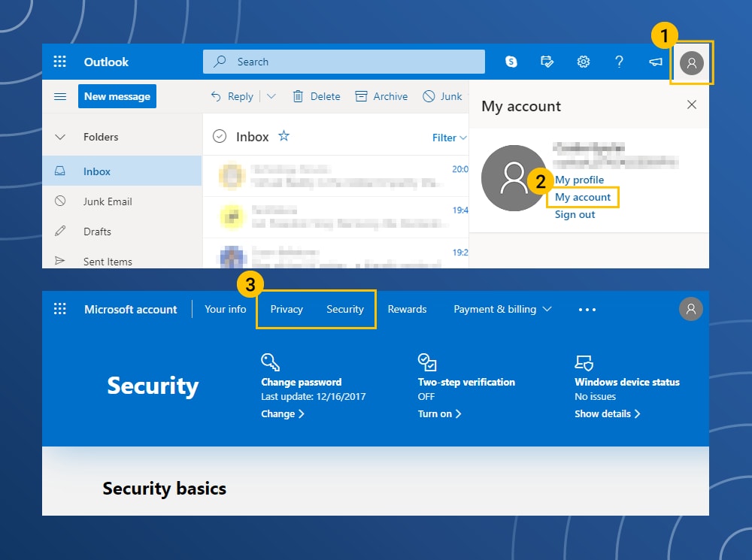Open the Filter dropdown
752x560 pixels.
449,138
